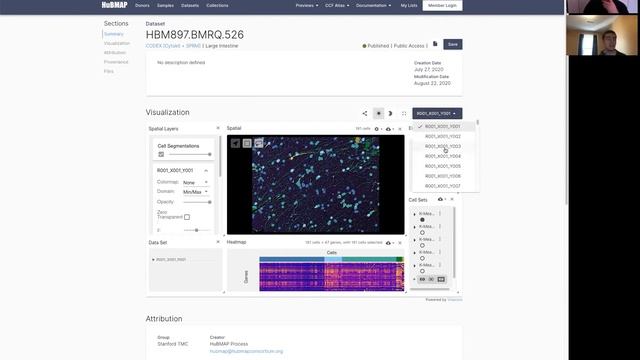Screen dimensions: 640x360
Task: Open the Heatmap download cloud menu
Action: point(389,243)
